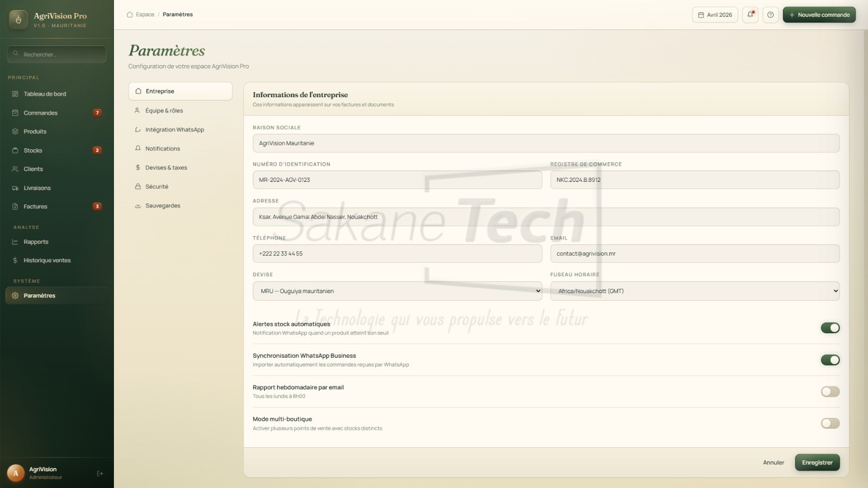Open Devises & taxes settings
The width and height of the screenshot is (868, 488).
click(x=180, y=168)
